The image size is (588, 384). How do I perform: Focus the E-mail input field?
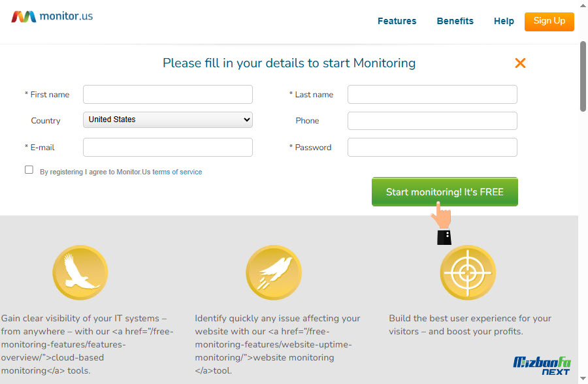(168, 147)
